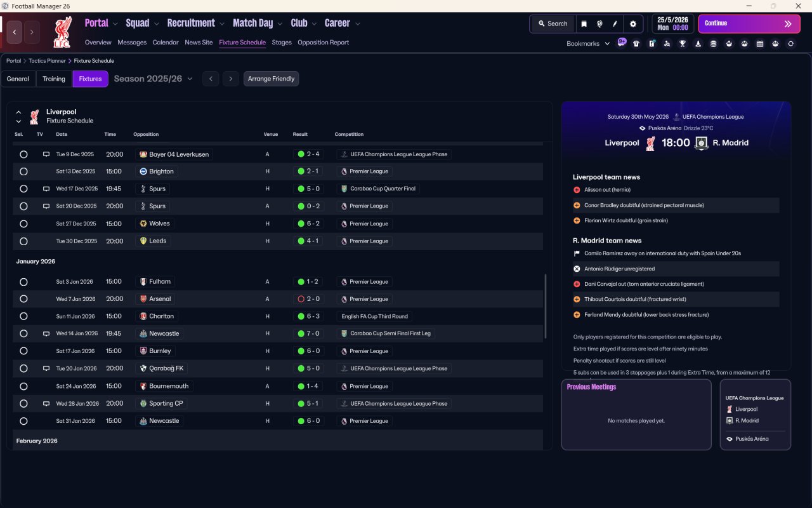Screen dimensions: 812x508
Task: Click the TV icon on the Wed 14 Jan 2026 row
Action: point(46,333)
